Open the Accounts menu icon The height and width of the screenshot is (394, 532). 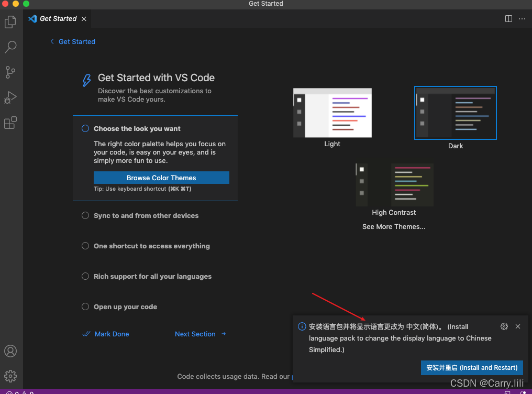pos(10,351)
